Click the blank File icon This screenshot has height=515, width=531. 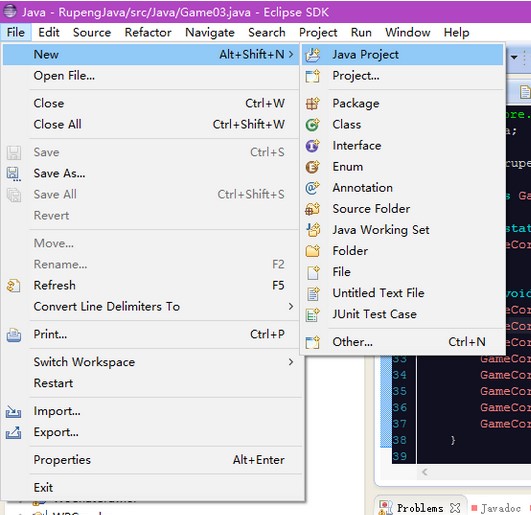(x=313, y=272)
